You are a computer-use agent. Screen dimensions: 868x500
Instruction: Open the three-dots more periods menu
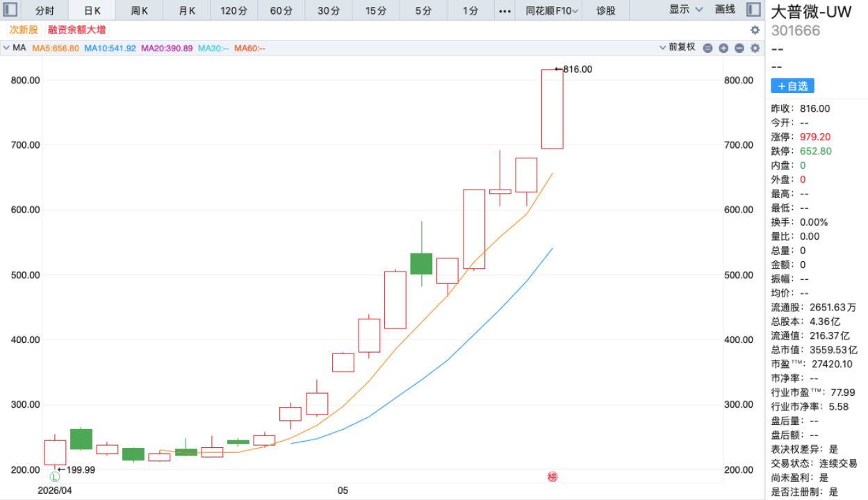coord(505,10)
